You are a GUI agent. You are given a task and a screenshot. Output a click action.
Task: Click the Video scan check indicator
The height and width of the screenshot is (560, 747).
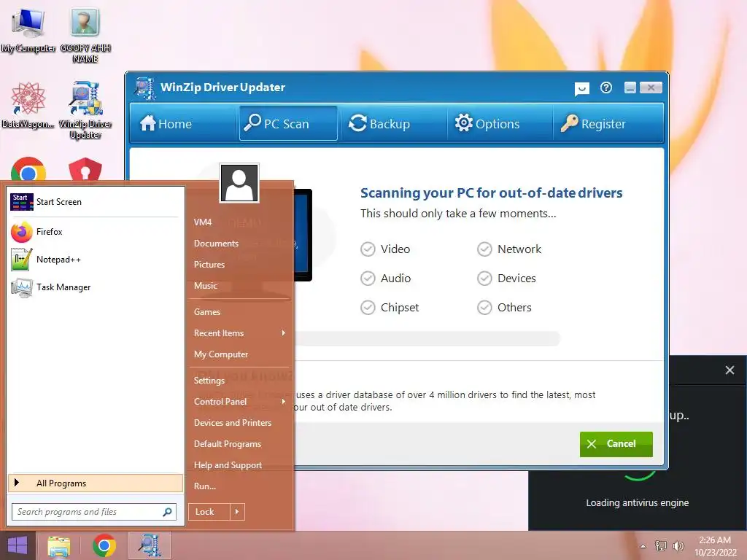pos(368,249)
